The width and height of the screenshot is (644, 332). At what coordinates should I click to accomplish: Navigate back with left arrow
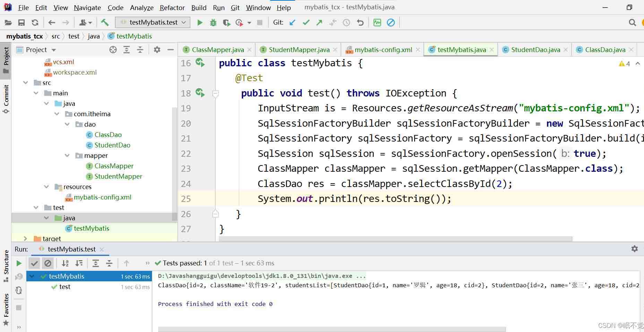[52, 23]
